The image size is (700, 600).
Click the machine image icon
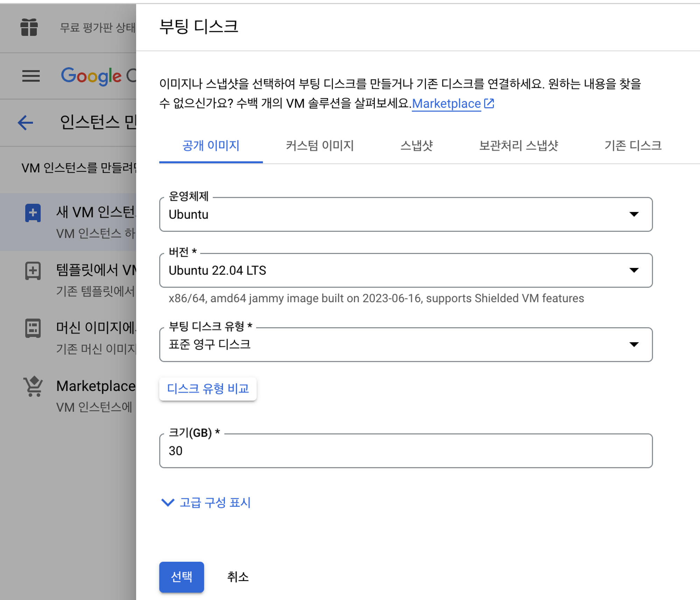tap(33, 328)
